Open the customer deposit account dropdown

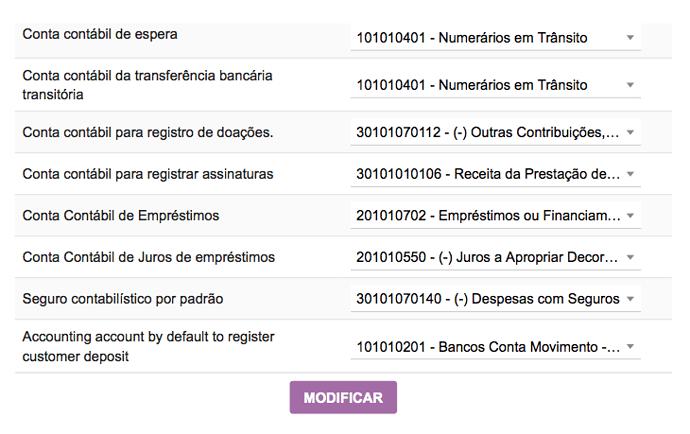(x=495, y=347)
